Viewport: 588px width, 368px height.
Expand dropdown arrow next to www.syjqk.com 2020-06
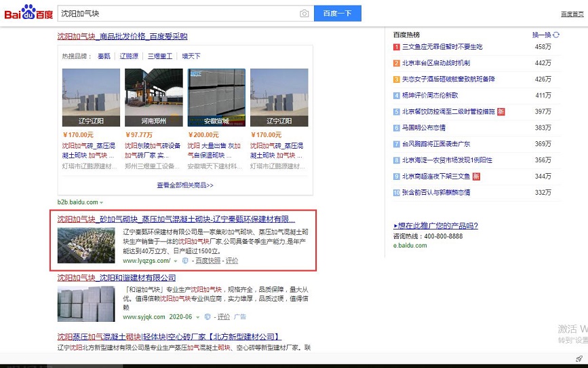point(197,317)
